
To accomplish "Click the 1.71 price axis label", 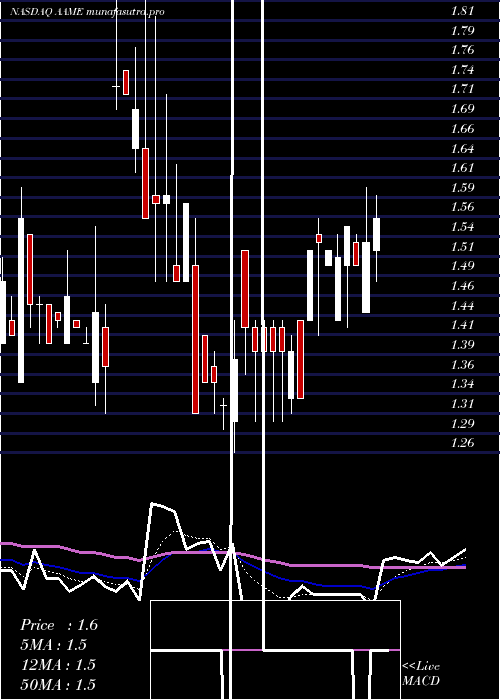I will pyautogui.click(x=462, y=88).
